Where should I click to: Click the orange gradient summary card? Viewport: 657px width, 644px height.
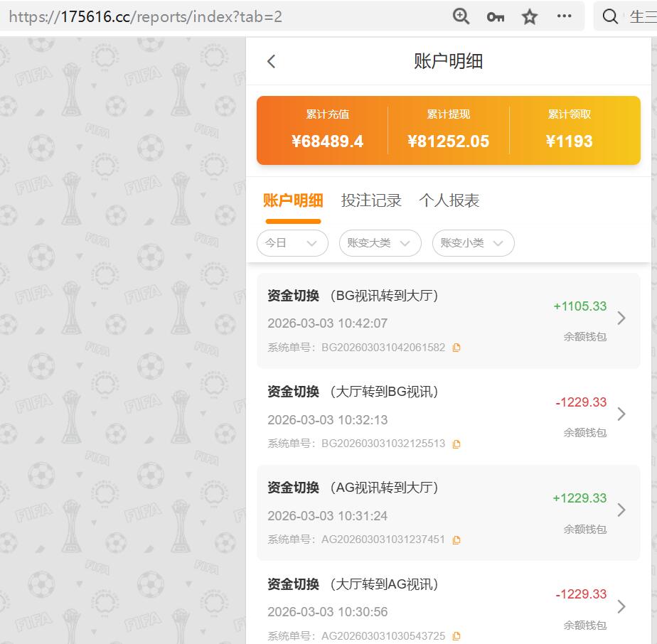tap(447, 130)
